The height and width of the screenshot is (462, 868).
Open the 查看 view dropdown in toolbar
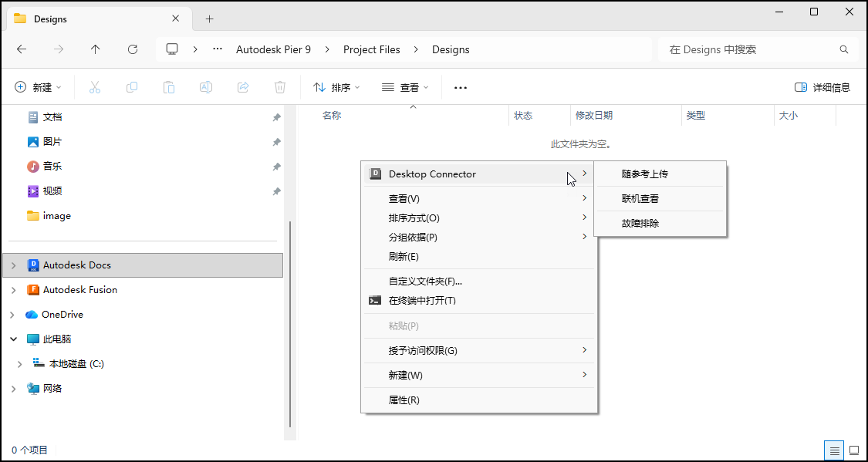point(406,87)
